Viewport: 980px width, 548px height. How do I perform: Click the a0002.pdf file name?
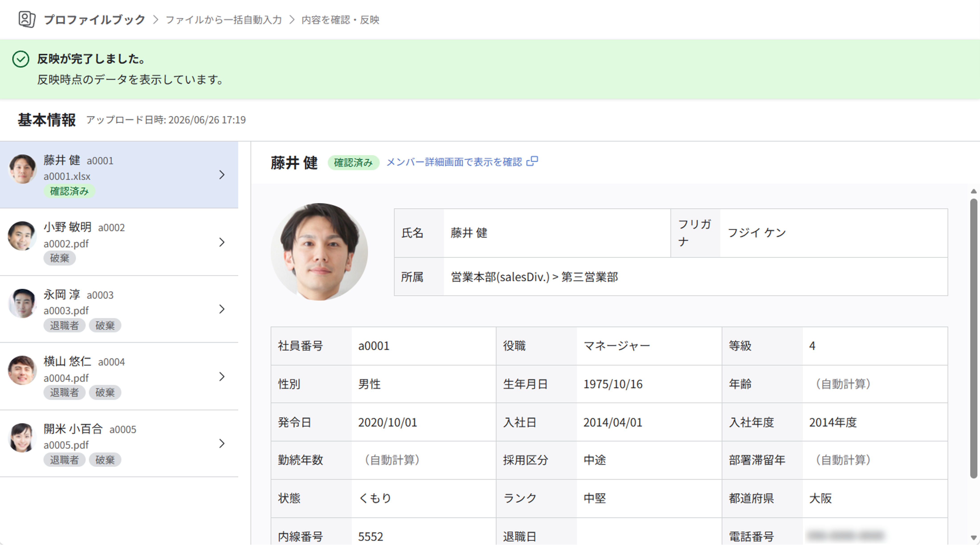click(x=66, y=243)
